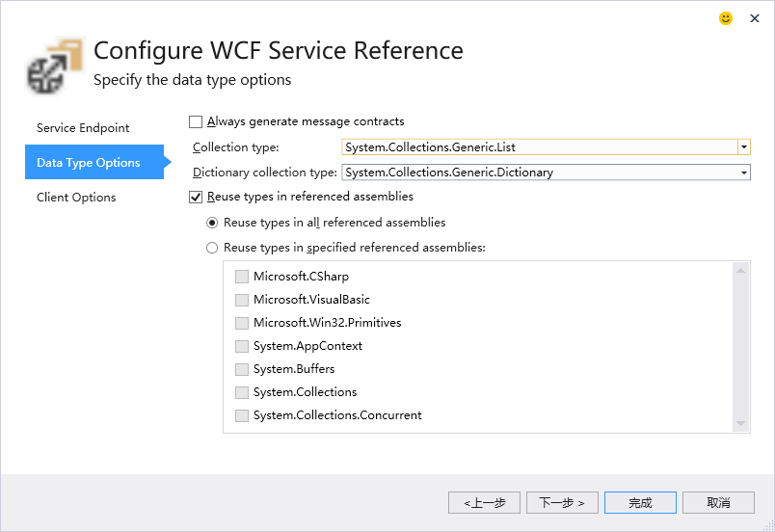Click the Microsoft.Win32.Primitives list label
Image resolution: width=775 pixels, height=532 pixels.
tap(327, 323)
